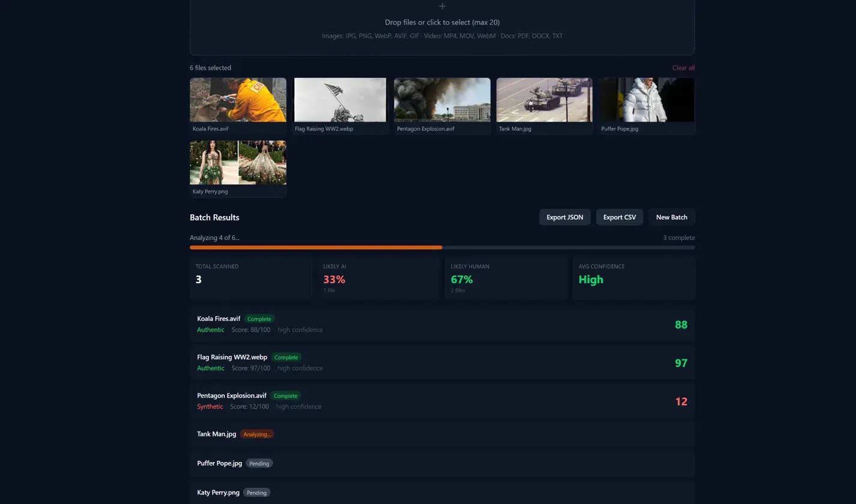Click the Complete badge for Flag Raising WW2.webp

[286, 357]
